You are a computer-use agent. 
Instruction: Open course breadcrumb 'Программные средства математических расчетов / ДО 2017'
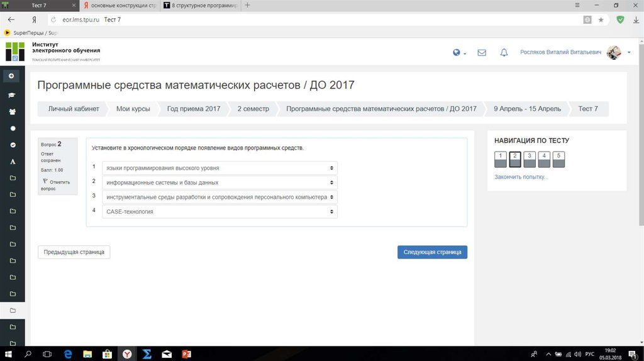(381, 109)
